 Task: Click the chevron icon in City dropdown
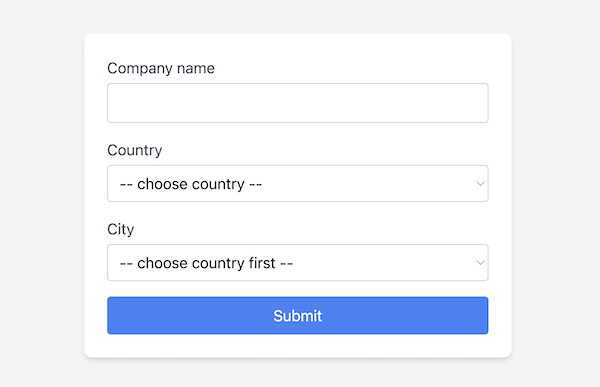[x=480, y=263]
